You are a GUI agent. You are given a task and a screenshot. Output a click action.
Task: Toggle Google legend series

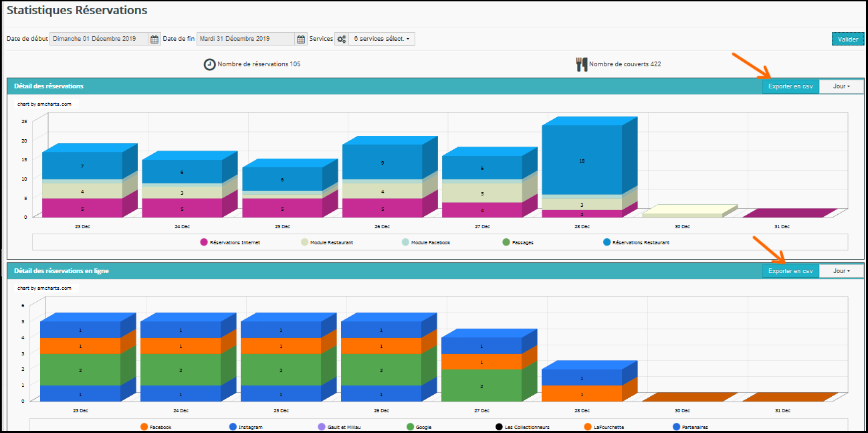pos(419,426)
